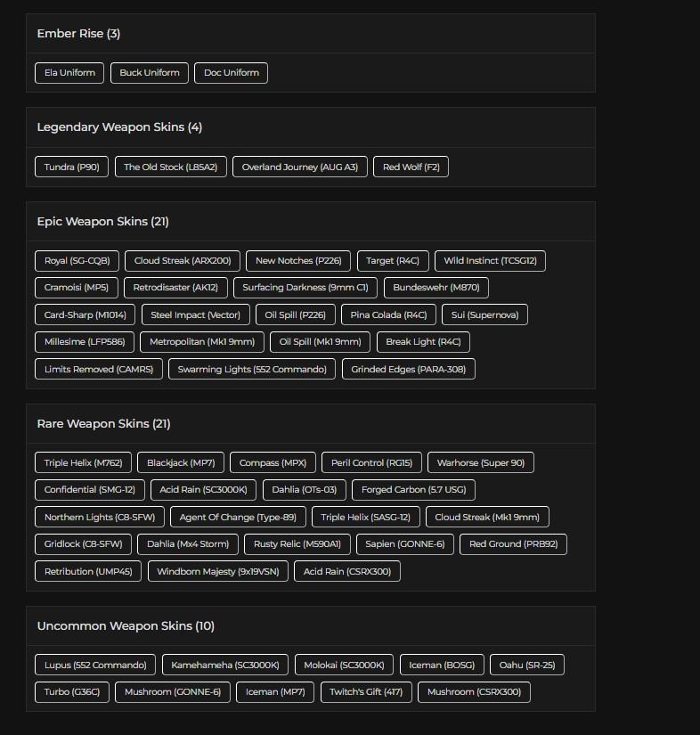Click Windborn Majesty (9x19VSN) tag
The image size is (700, 735).
coord(217,571)
